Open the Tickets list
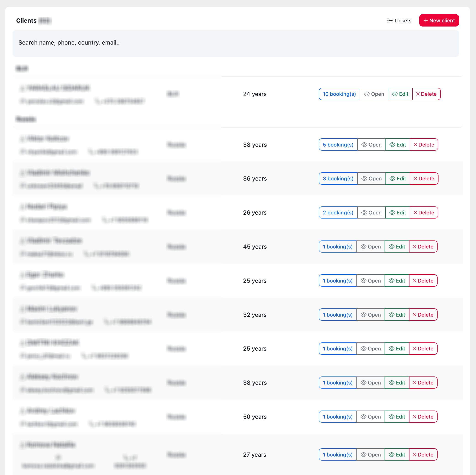 pos(399,20)
